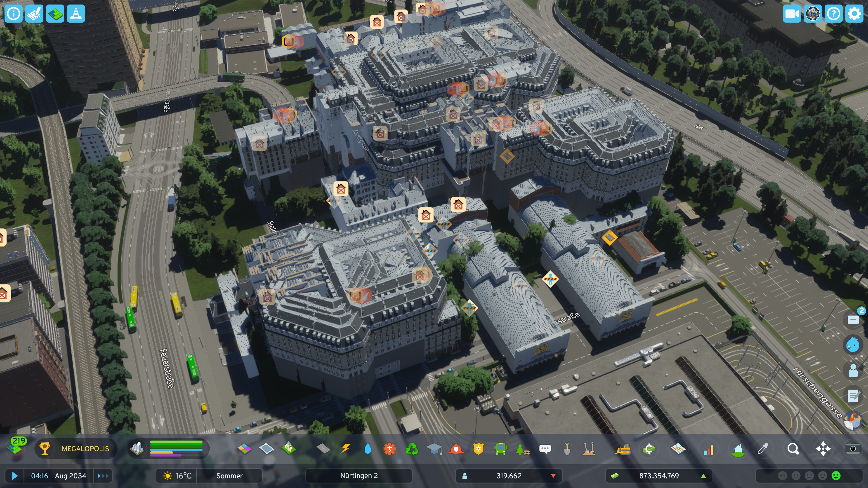This screenshot has height=488, width=868.
Task: Open the MEGALOPOLIS milestone progression
Action: [76, 449]
